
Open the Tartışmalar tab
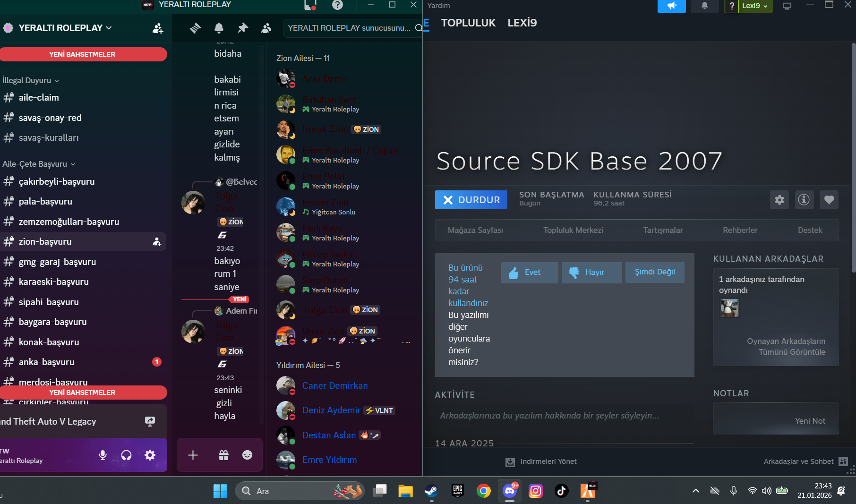coord(663,230)
